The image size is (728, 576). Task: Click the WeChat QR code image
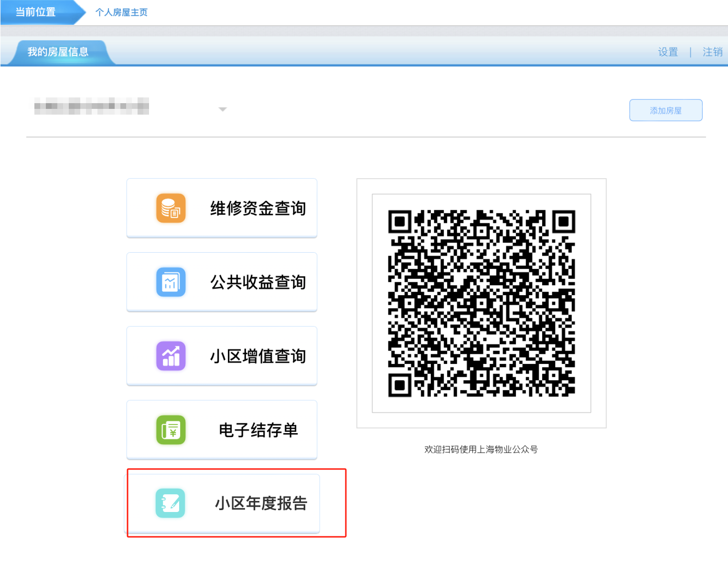482,303
